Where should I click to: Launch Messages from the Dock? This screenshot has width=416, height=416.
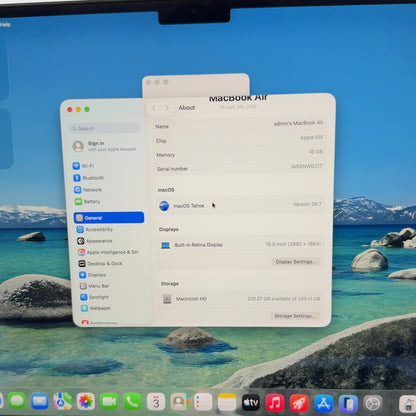tap(17, 401)
